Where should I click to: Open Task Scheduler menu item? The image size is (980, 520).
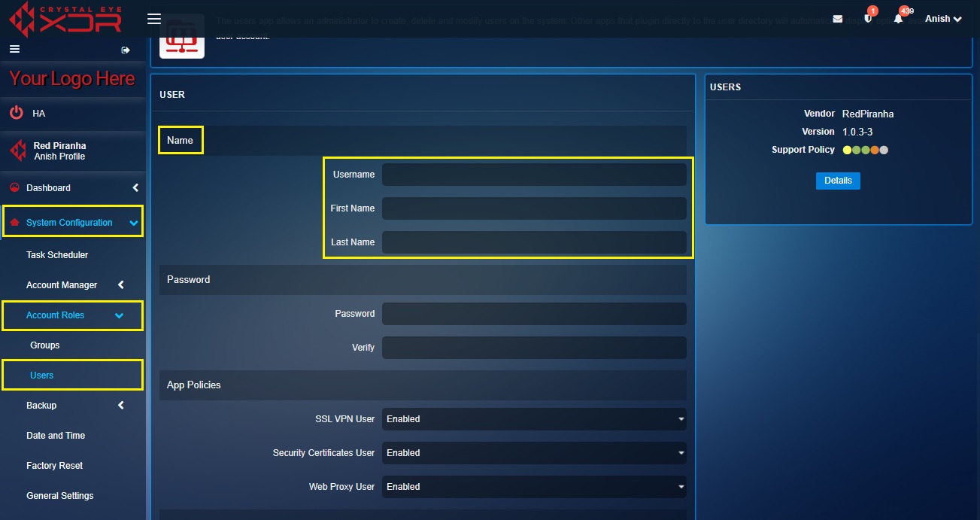pyautogui.click(x=57, y=255)
